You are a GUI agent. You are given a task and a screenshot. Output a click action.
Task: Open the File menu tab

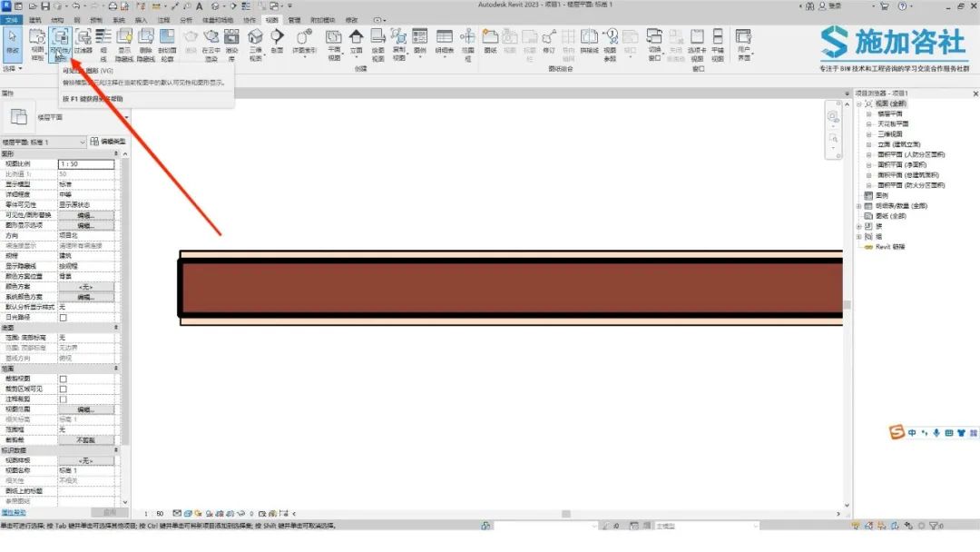click(11, 19)
